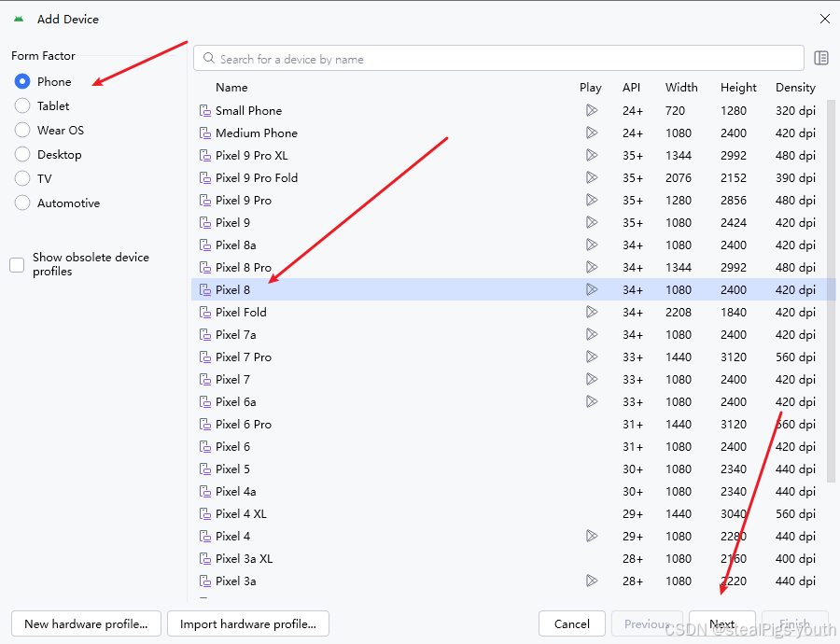Viewport: 840px width, 644px height.
Task: Click the Previous button
Action: tap(647, 623)
